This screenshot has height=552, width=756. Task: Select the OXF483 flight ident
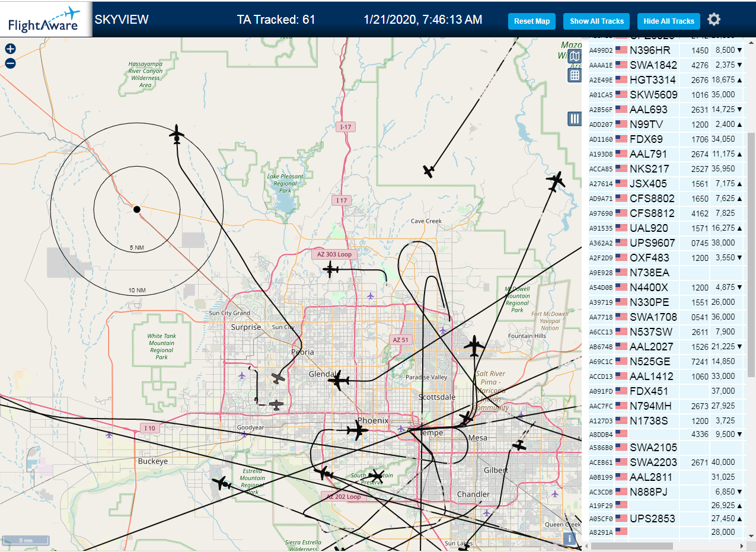(649, 258)
